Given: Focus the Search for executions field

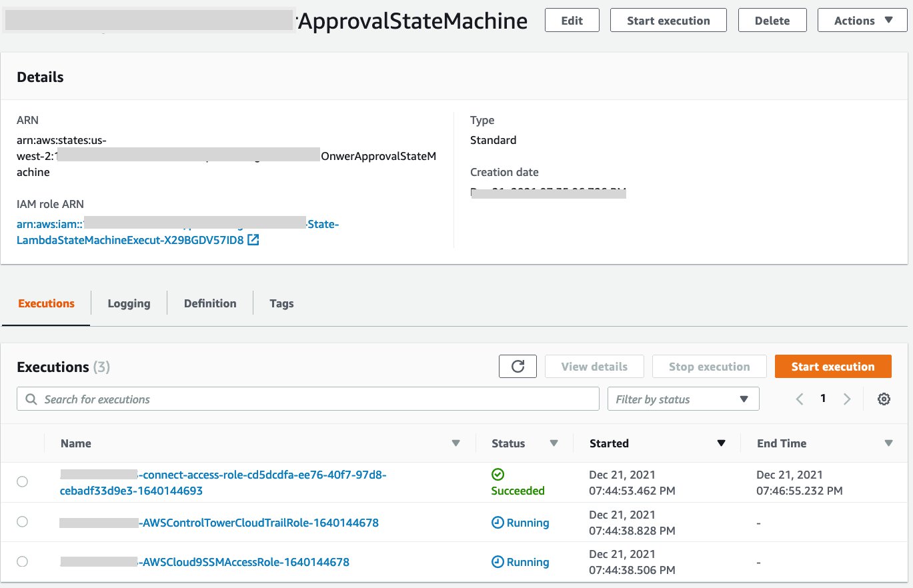Looking at the screenshot, I should [x=308, y=399].
